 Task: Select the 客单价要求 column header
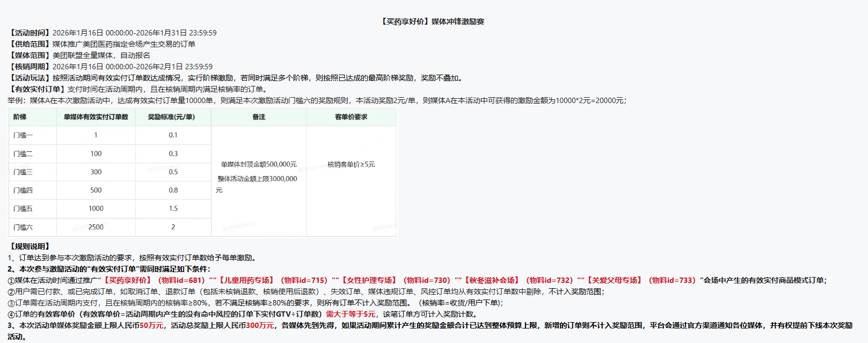(x=351, y=117)
